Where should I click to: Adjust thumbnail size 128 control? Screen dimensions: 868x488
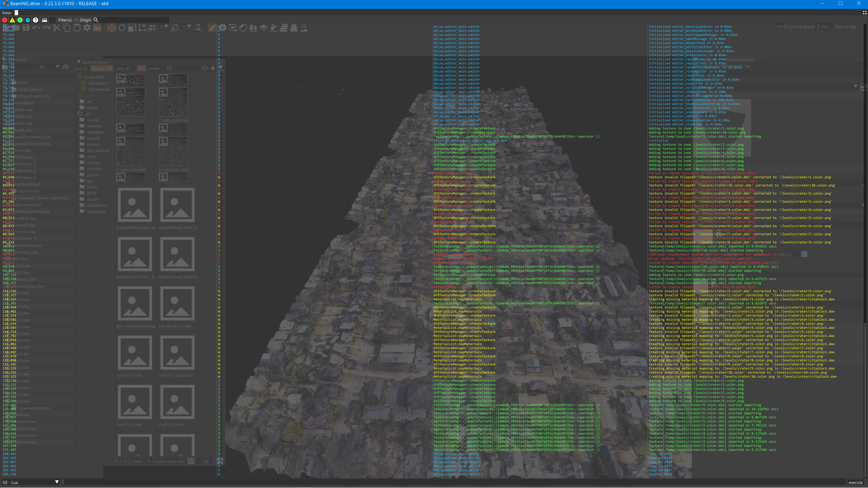[x=205, y=461]
